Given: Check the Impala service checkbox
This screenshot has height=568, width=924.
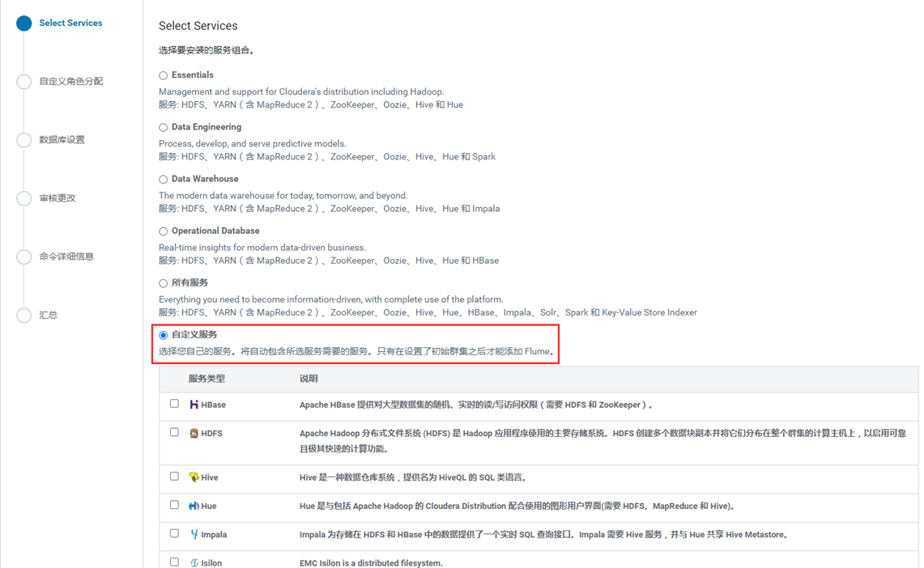Looking at the screenshot, I should click(x=174, y=533).
